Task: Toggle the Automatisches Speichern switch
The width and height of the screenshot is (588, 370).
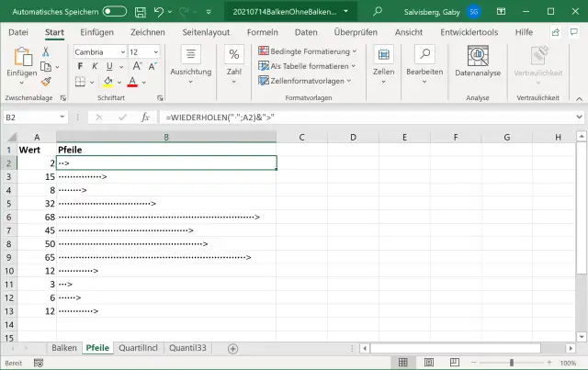Action: click(115, 12)
